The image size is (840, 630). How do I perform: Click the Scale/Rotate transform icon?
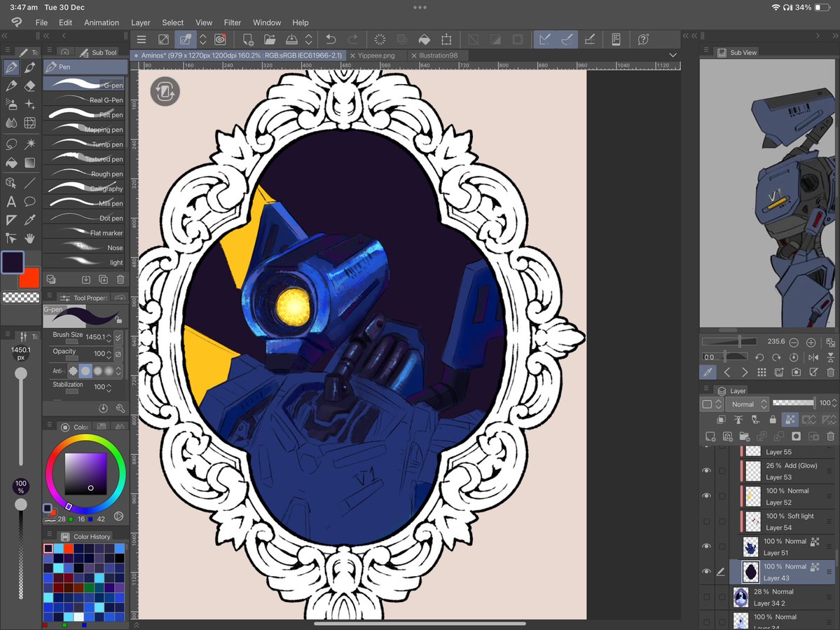pos(446,39)
